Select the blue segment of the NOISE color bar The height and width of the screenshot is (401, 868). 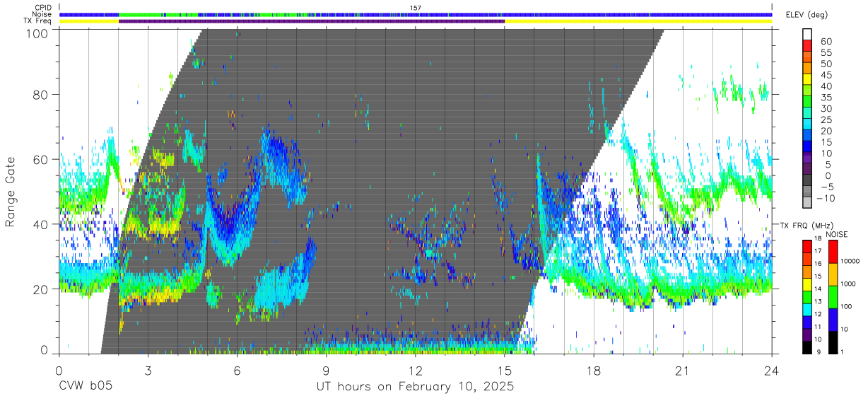(832, 319)
